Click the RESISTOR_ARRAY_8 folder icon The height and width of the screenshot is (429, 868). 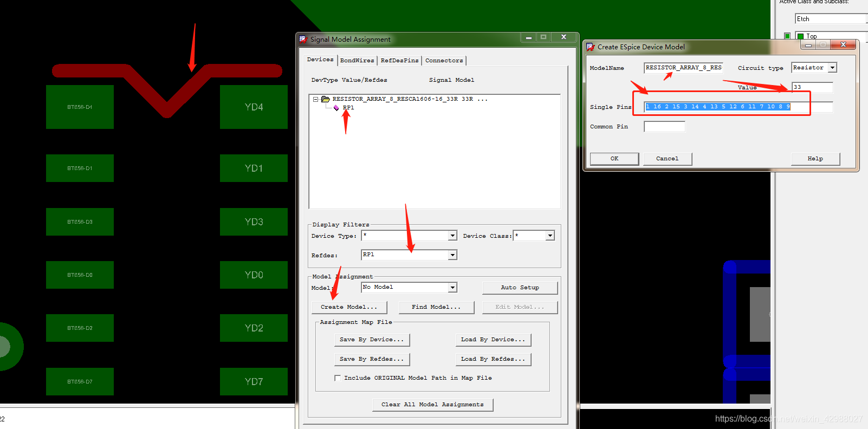(326, 99)
